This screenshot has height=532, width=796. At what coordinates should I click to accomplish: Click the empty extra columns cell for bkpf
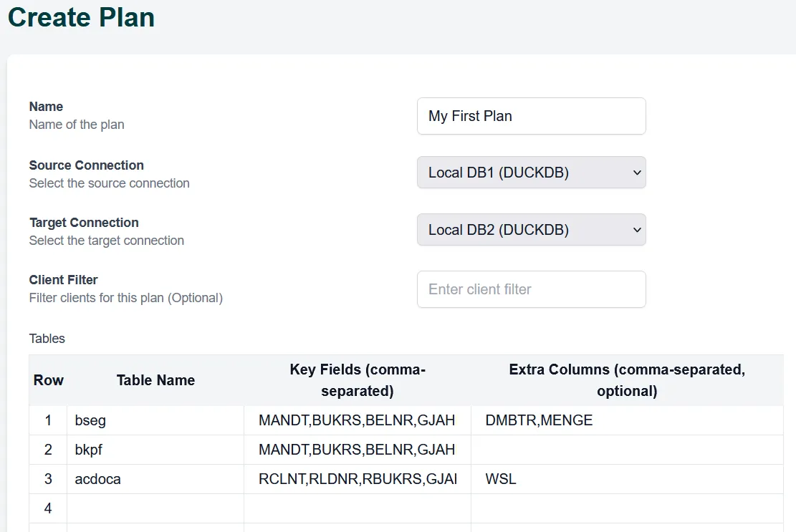pos(626,450)
